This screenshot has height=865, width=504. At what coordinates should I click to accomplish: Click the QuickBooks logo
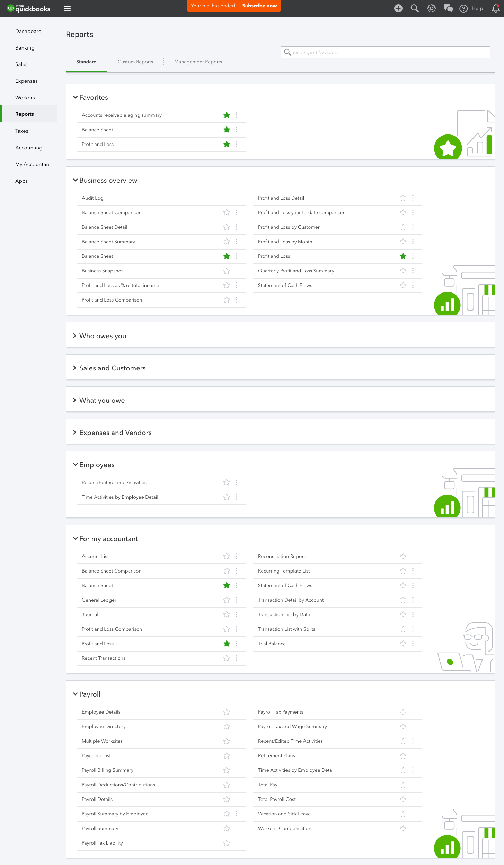point(29,8)
